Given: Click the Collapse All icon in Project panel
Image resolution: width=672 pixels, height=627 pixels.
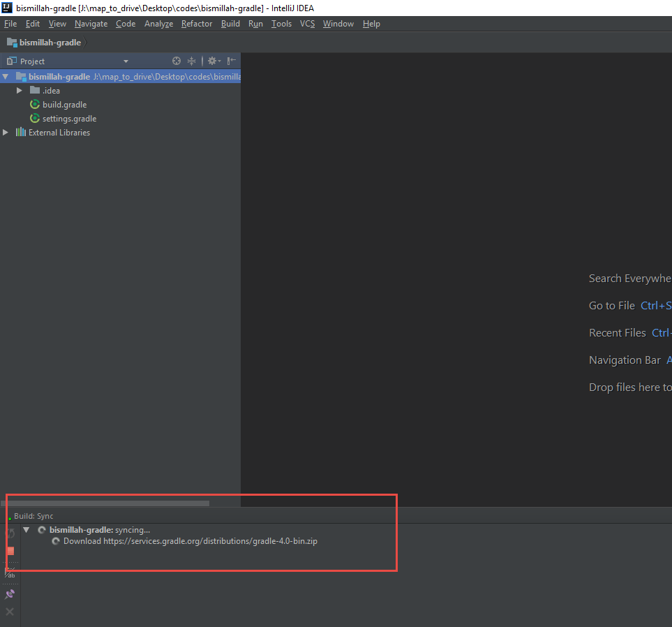Looking at the screenshot, I should pos(191,61).
